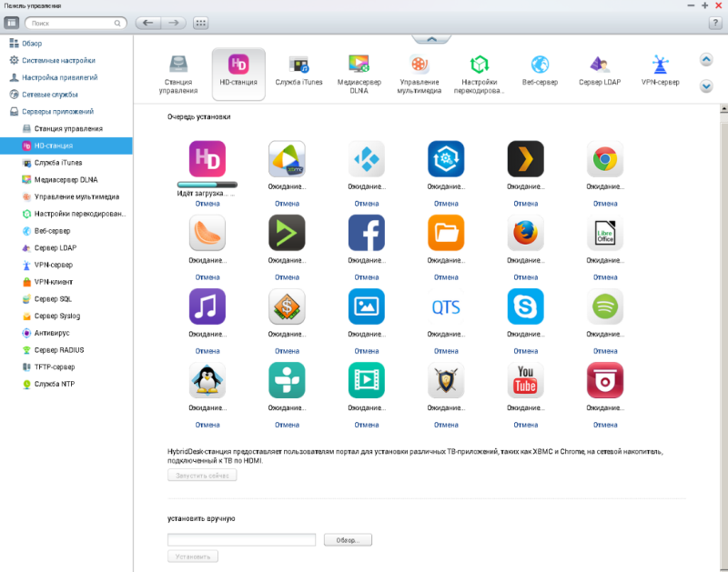Click Отмена under the YouTube icon
Screen dimensions: 728x572
pyautogui.click(x=526, y=425)
